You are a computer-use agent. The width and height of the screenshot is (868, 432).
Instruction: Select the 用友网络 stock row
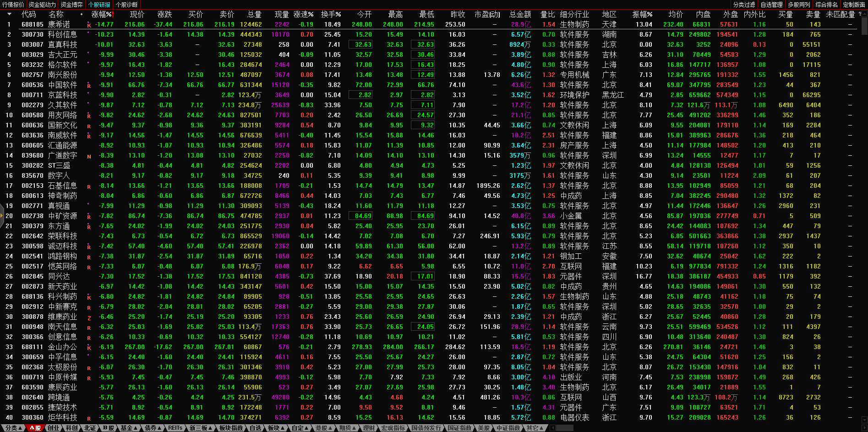tap(62, 115)
